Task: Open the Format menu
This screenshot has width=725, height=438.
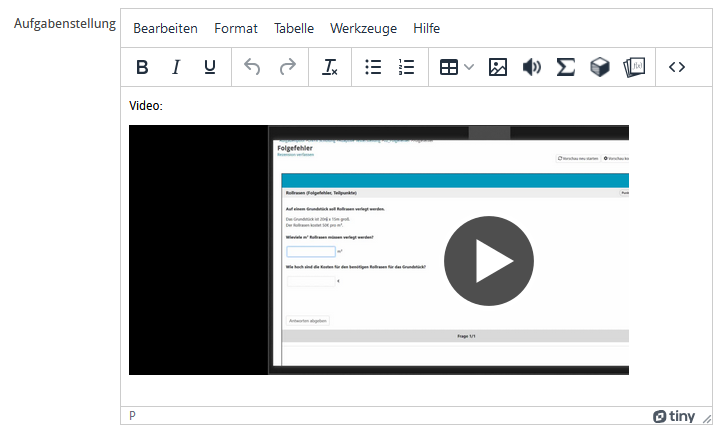Action: (236, 28)
